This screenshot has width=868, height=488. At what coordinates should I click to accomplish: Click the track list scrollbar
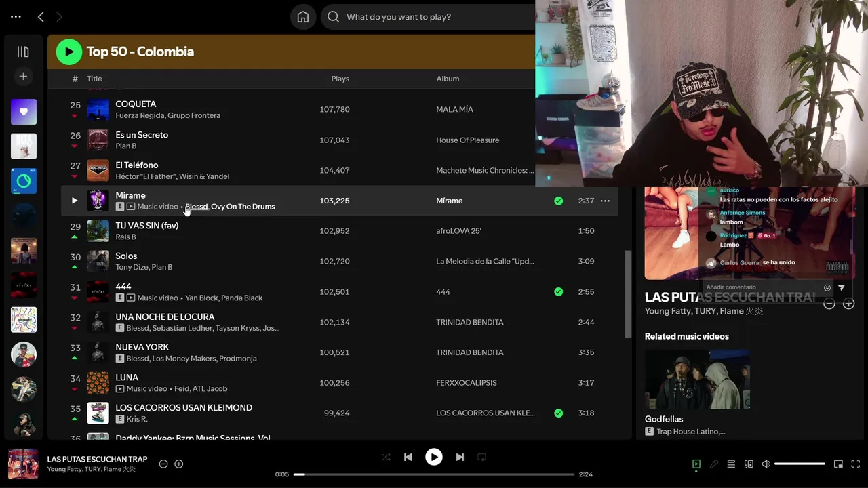tap(628, 293)
